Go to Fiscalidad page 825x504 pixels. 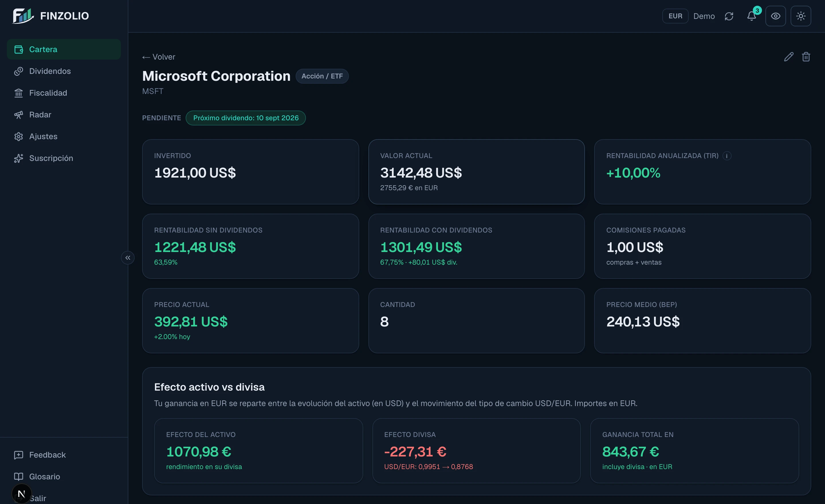64,93
